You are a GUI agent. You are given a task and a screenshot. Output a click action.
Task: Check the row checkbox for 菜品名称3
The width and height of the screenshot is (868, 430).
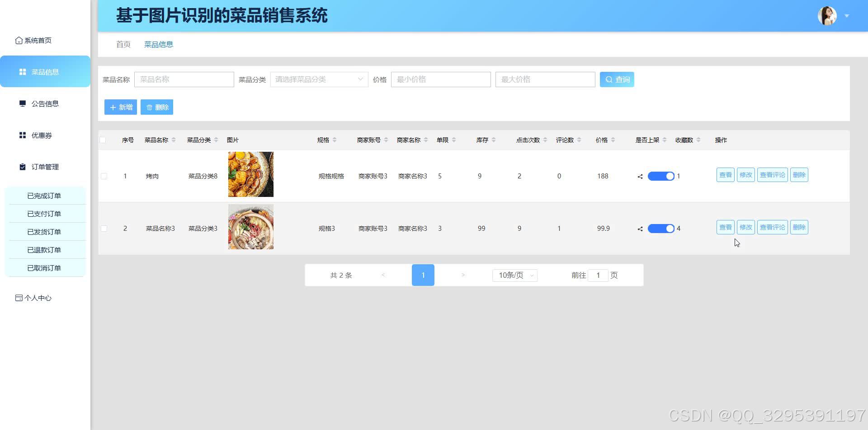point(104,228)
